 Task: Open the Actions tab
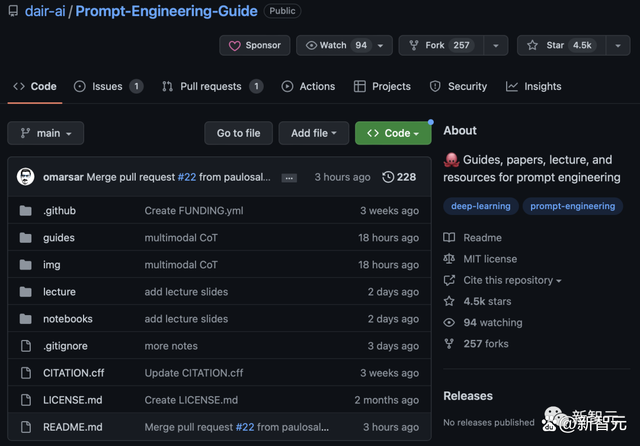tap(309, 87)
